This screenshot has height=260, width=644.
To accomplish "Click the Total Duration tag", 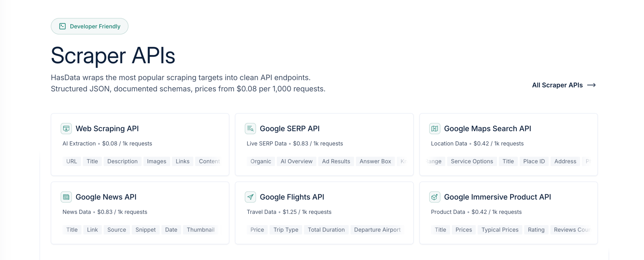I will click(x=326, y=230).
